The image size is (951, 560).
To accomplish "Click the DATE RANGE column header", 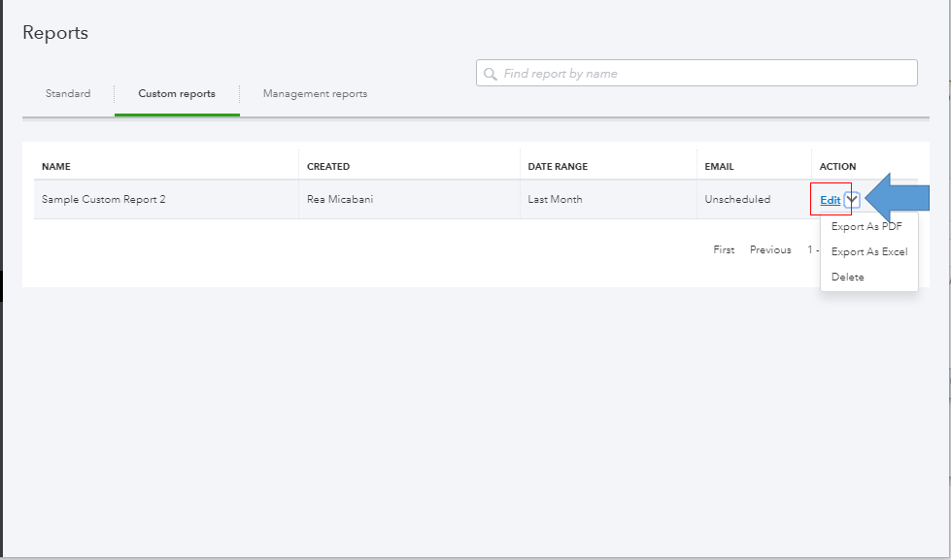I will point(558,167).
